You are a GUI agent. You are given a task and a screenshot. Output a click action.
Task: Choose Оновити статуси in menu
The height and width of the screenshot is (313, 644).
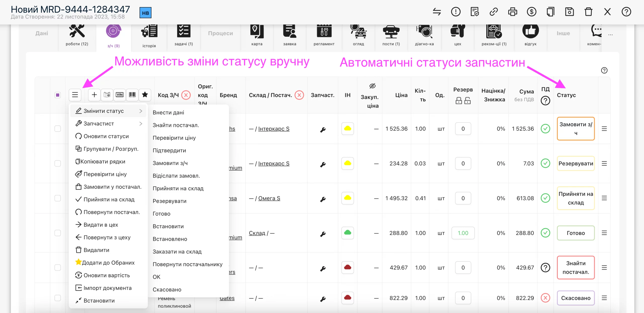coord(108,136)
